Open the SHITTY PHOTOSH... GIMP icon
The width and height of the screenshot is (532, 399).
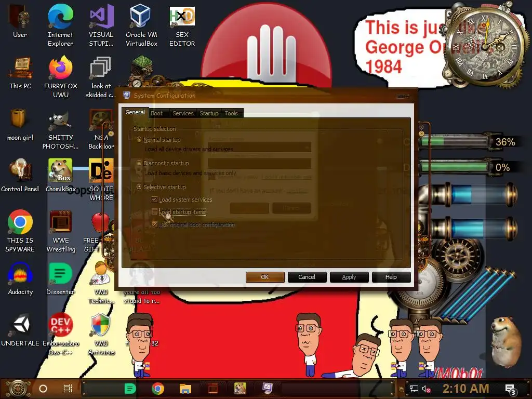tap(61, 130)
